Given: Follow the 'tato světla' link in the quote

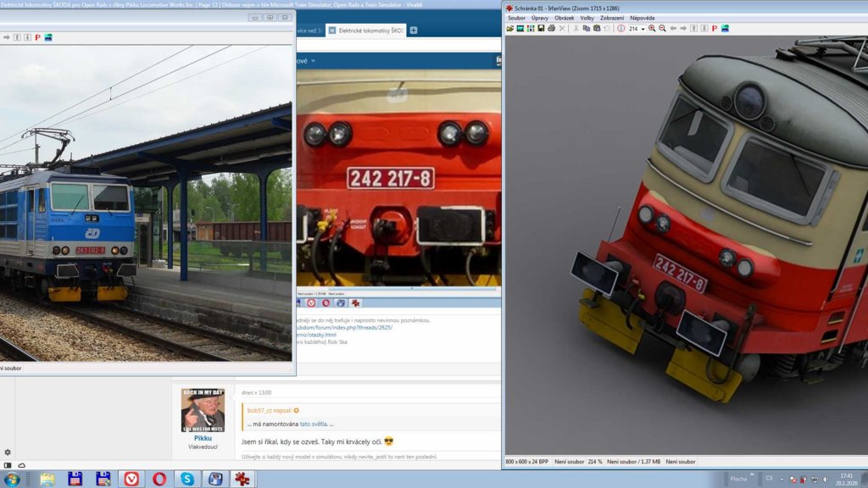Looking at the screenshot, I should [314, 424].
